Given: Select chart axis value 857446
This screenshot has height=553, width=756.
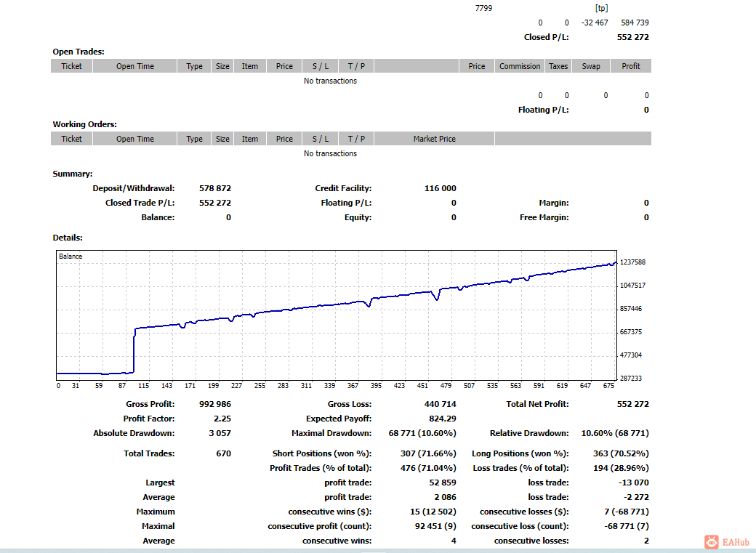Looking at the screenshot, I should click(x=631, y=309).
